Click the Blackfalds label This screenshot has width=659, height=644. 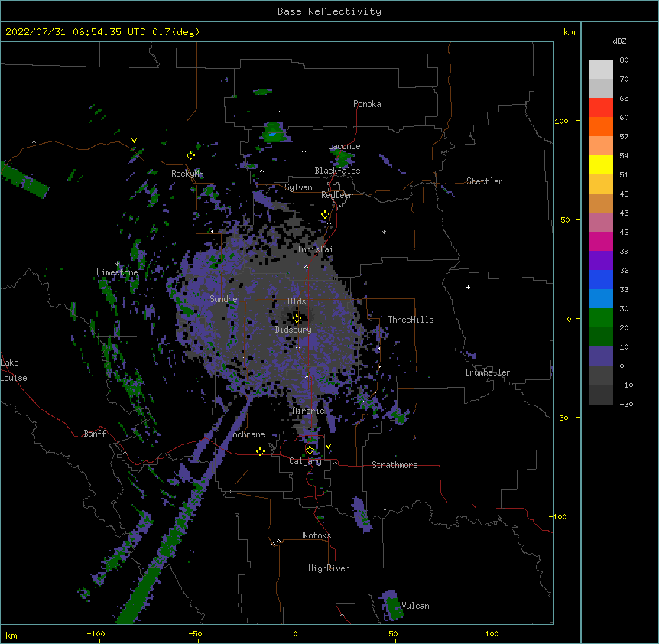tap(337, 171)
